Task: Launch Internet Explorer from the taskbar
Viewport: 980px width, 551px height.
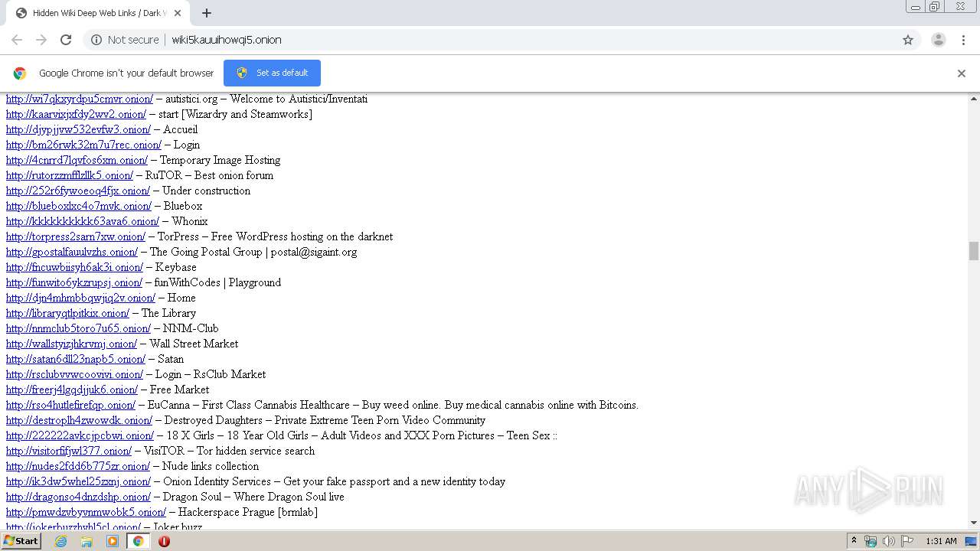Action: pyautogui.click(x=60, y=541)
